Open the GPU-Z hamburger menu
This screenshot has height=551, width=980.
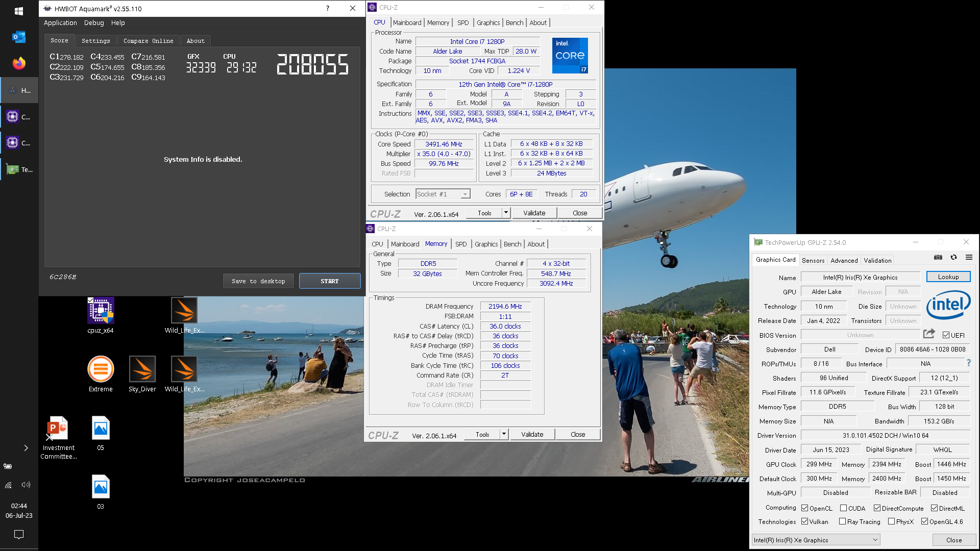pos(969,257)
